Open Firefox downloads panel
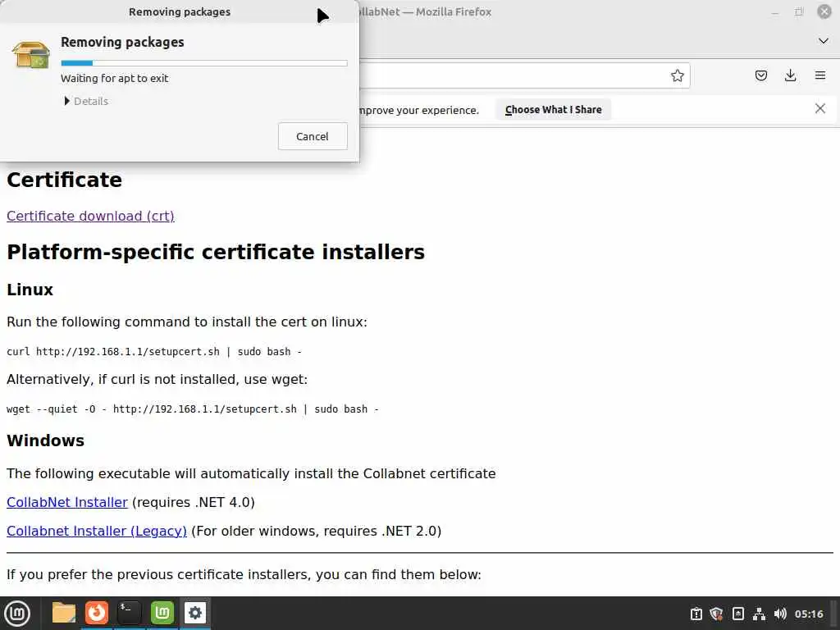840x630 pixels. 790,75
